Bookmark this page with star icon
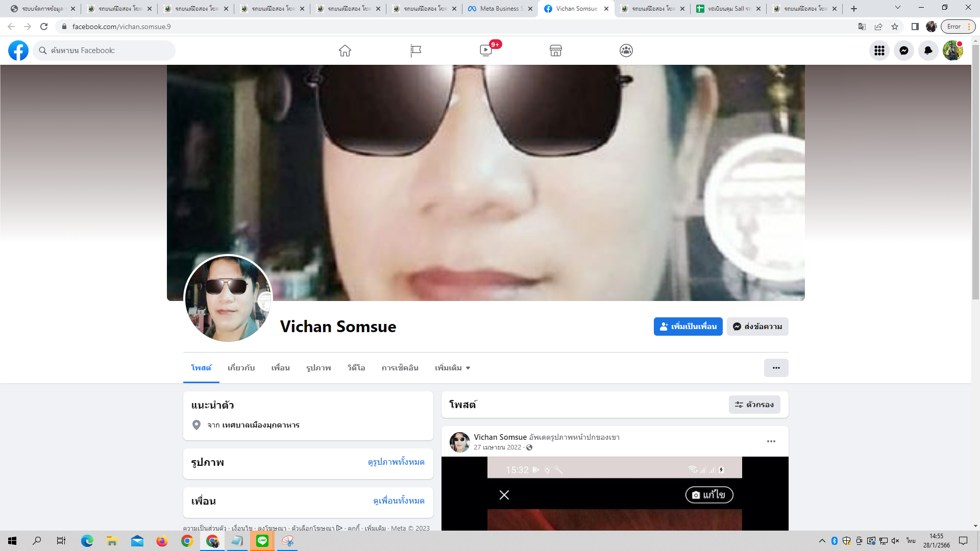 pos(895,27)
